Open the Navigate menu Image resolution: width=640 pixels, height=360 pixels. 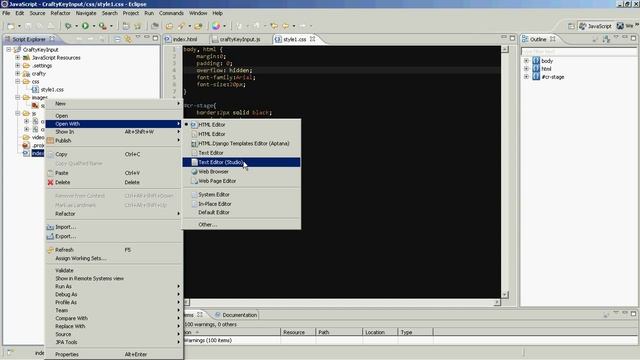tap(86, 13)
